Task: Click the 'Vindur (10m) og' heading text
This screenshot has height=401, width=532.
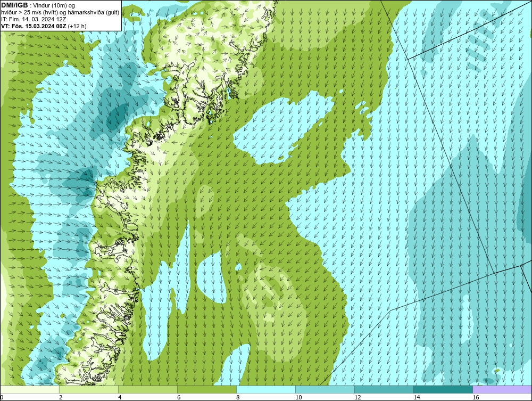Action: tap(54, 5)
